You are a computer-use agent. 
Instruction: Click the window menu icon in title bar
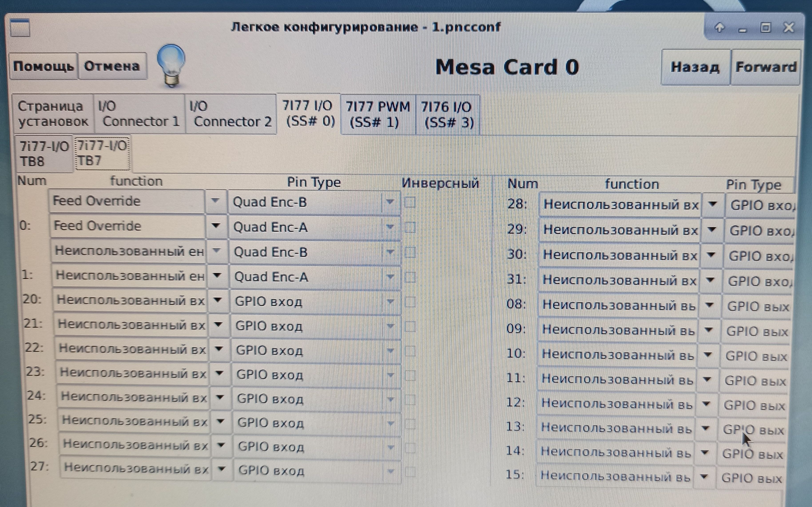[20, 28]
